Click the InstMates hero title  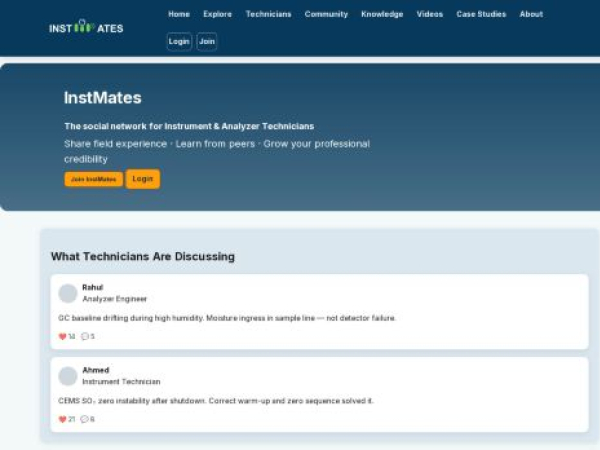click(x=103, y=98)
